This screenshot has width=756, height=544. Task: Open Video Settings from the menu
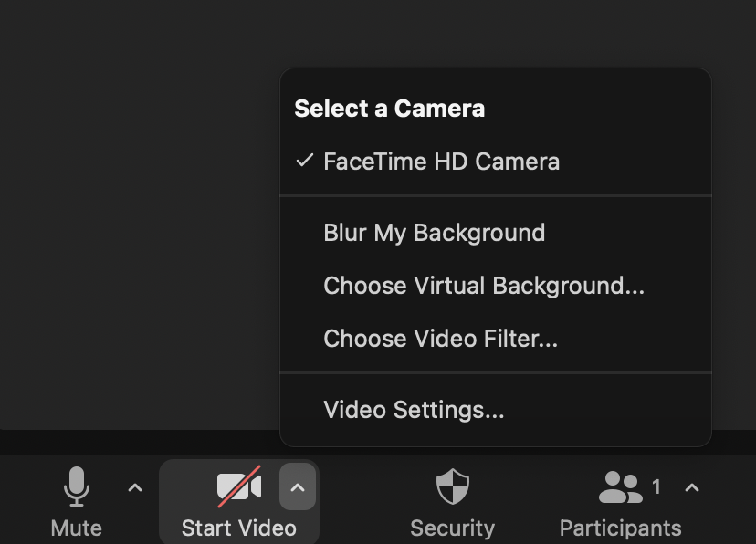(x=414, y=410)
